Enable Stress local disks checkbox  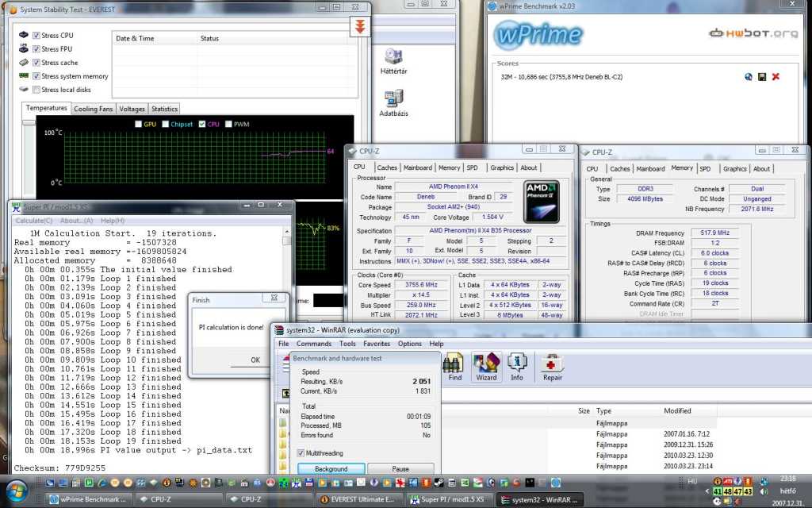[x=36, y=89]
